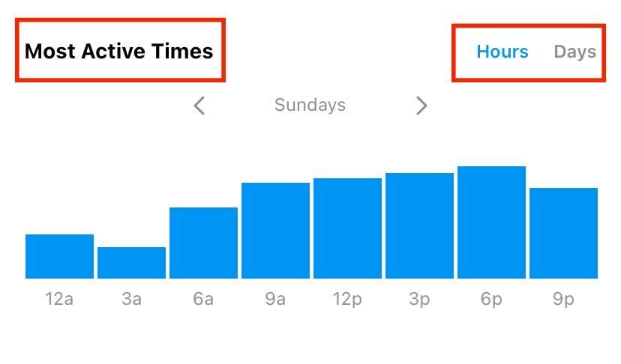621x364 pixels.
Task: Go to previous day using left chevron
Action: (x=199, y=106)
